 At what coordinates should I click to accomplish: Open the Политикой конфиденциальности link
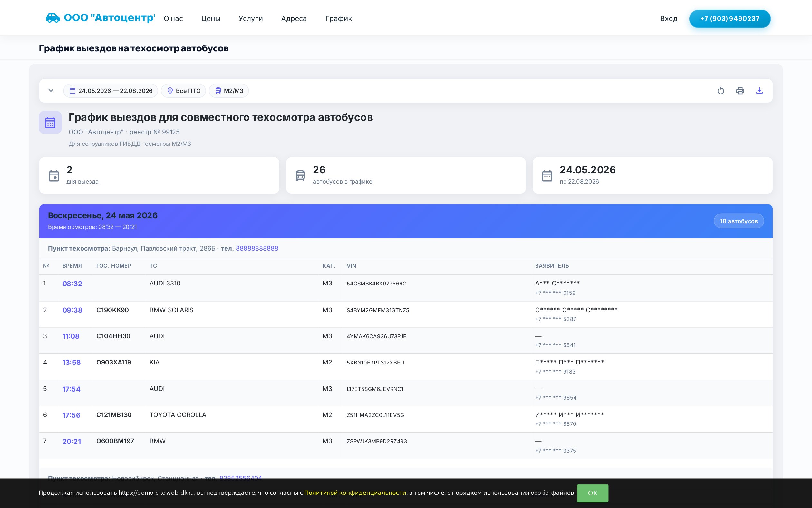click(x=355, y=493)
